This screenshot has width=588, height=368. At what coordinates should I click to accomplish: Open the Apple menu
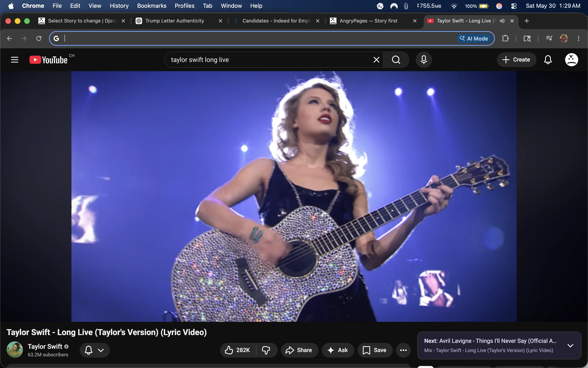(x=11, y=6)
